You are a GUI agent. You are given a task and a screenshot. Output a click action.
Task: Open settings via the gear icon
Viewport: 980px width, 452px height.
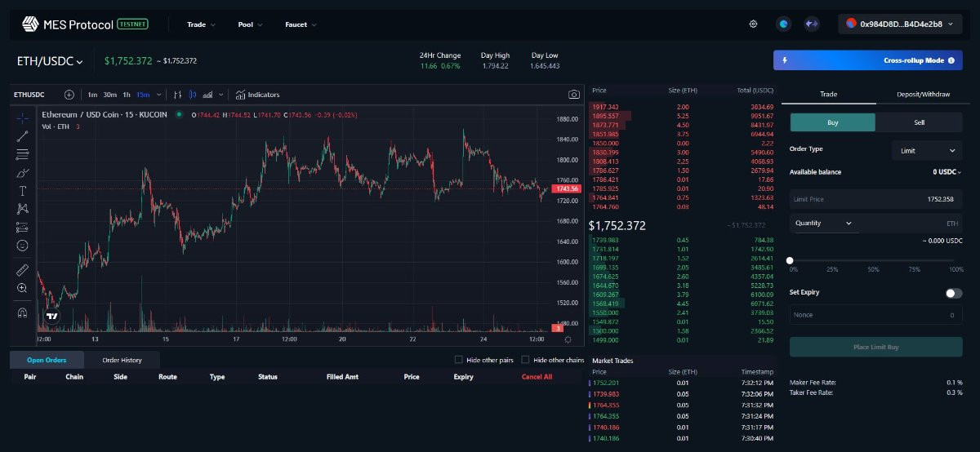753,24
